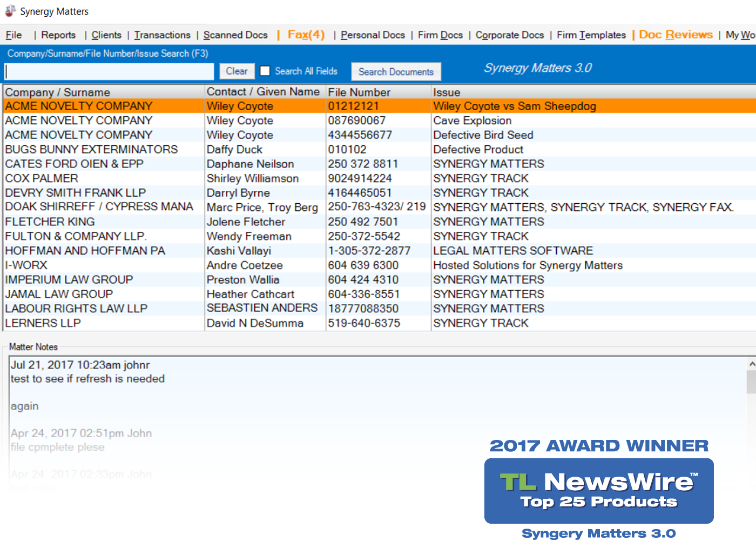Screen dimensions: 756x548
Task: Select LABOUR RIGHTS LAW LLP row
Action: [380, 309]
